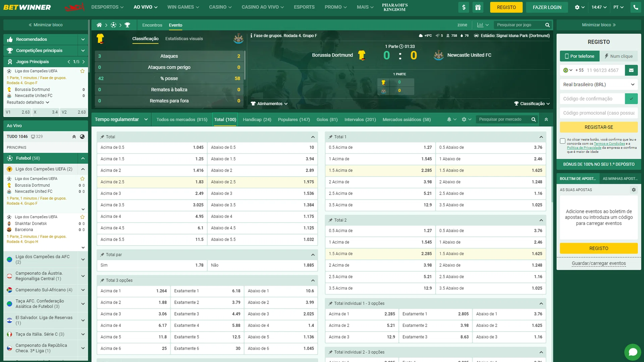Click the notification bell icon in market toolbar
Screen dimensions: 644x362
click(450, 119)
